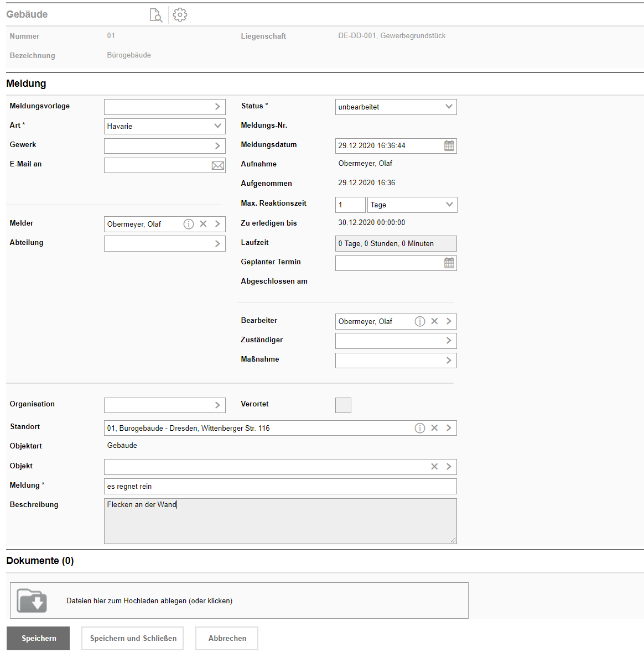The height and width of the screenshot is (658, 644).
Task: Show info for Standort Bürogebäude
Action: pos(420,428)
